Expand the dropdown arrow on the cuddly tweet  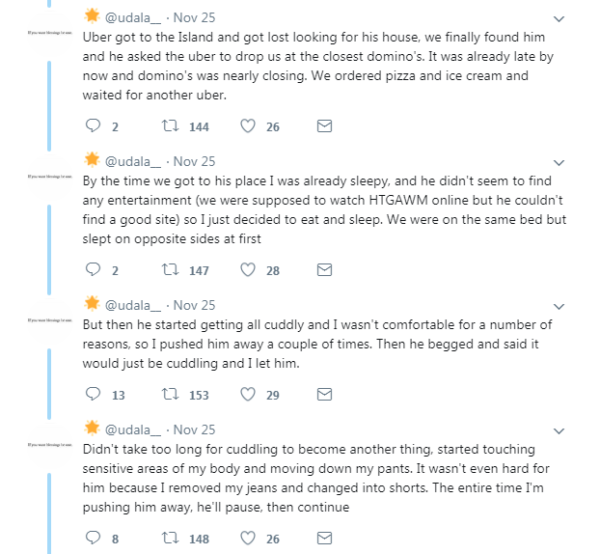[x=559, y=306]
